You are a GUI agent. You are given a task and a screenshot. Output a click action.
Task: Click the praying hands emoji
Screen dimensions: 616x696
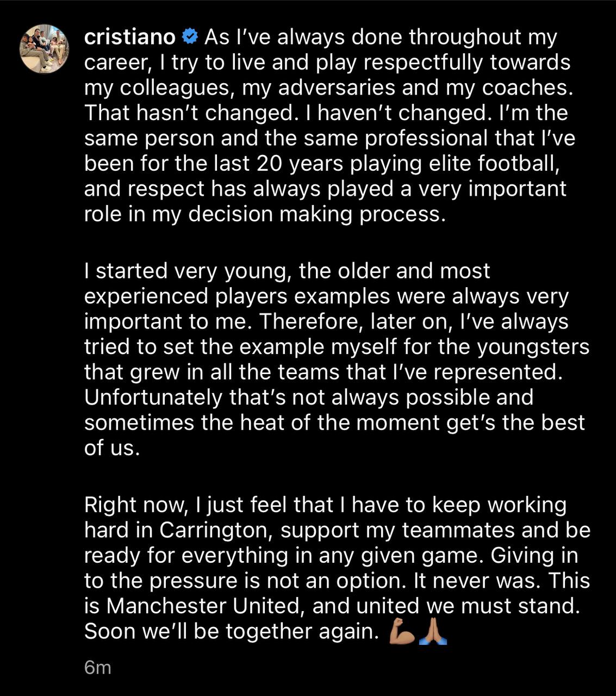pos(433,632)
